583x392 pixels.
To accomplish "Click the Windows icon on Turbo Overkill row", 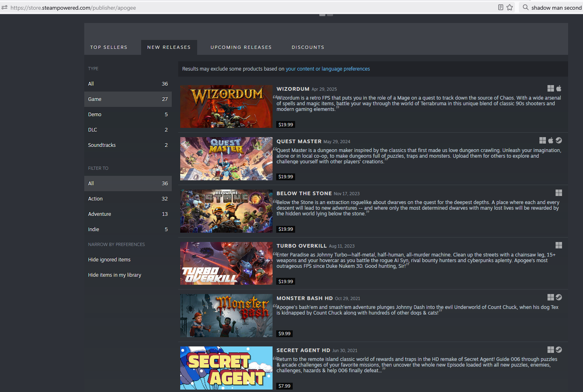I will click(x=559, y=245).
